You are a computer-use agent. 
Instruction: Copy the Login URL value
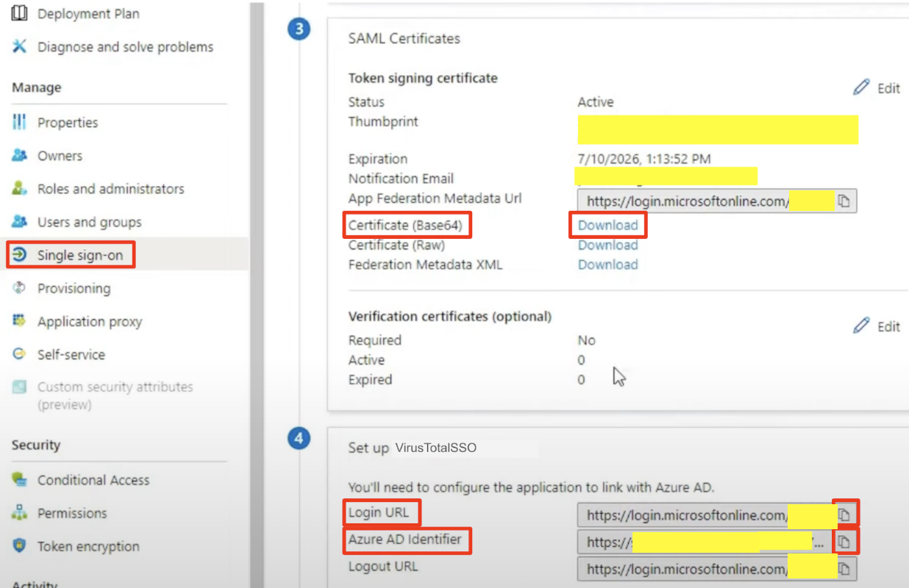click(x=845, y=515)
